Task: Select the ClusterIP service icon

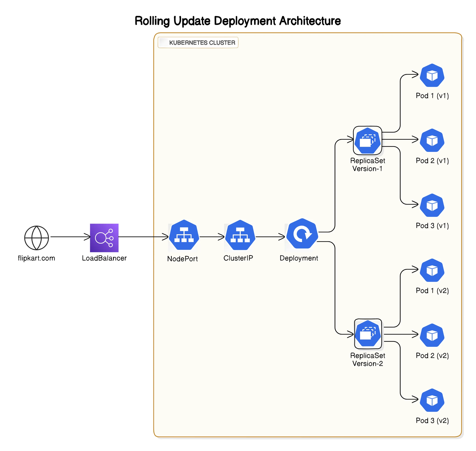Action: pyautogui.click(x=240, y=235)
